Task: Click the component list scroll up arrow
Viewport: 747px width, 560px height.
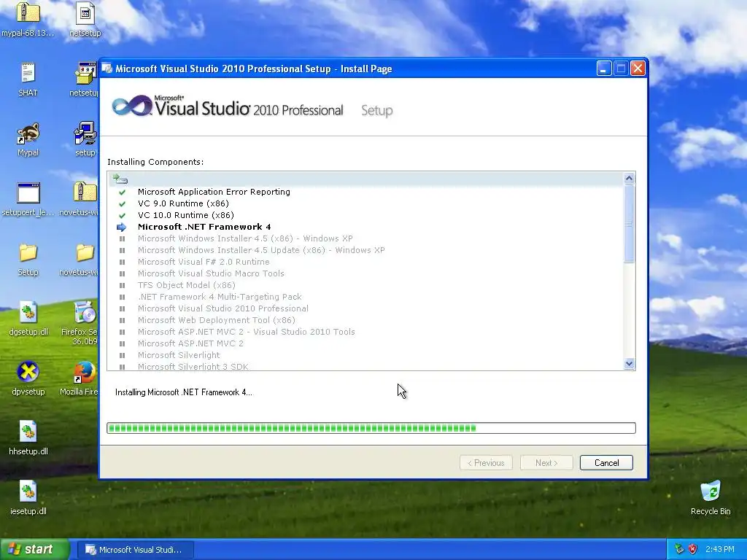Action: click(629, 178)
